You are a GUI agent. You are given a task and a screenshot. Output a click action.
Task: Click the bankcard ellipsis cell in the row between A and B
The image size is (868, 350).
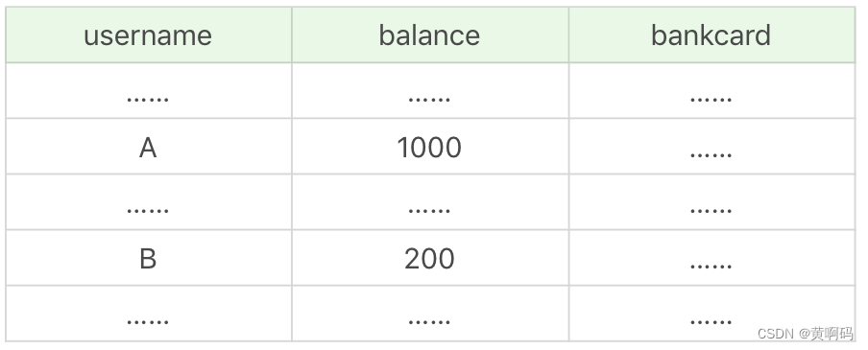tap(711, 202)
